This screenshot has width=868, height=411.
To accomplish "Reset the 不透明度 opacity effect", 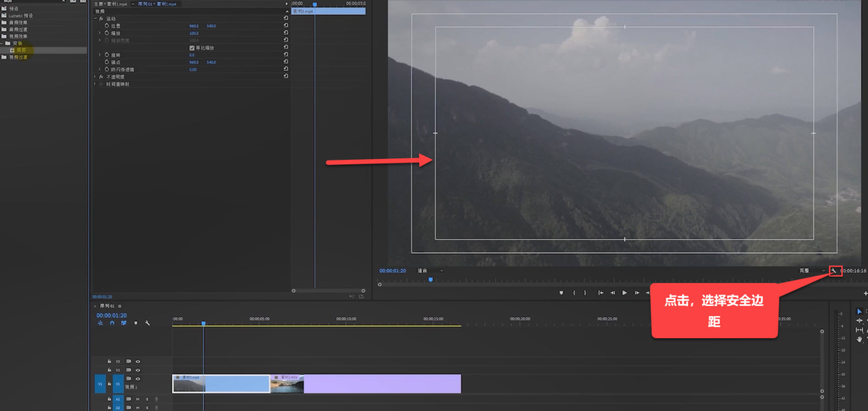I will pyautogui.click(x=286, y=76).
